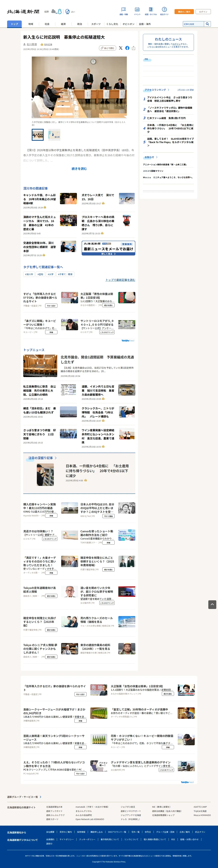Click the Taboola Feed logo under ads
Screen dimensions: 218x868
tap(128, 340)
